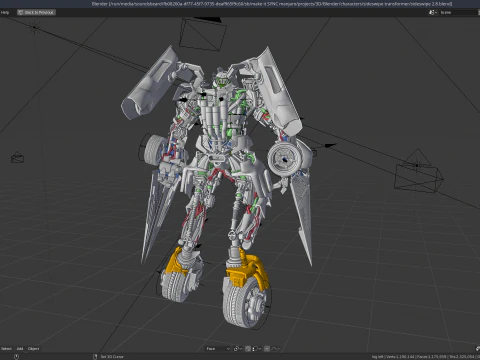Image resolution: width=480 pixels, height=360 pixels.
Task: Toggle proportional editing
Action: (x=267, y=349)
